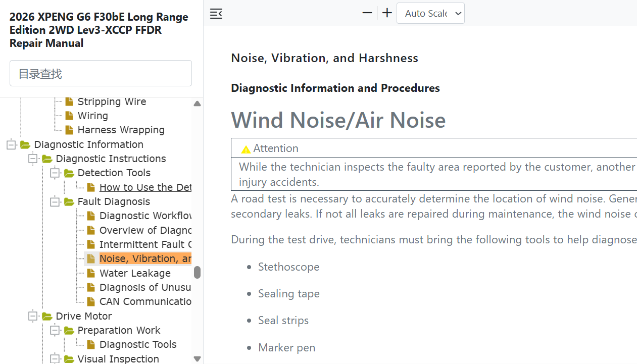Open the Intermittent Fault entry
Viewport: 637px width, 364px height.
(145, 244)
